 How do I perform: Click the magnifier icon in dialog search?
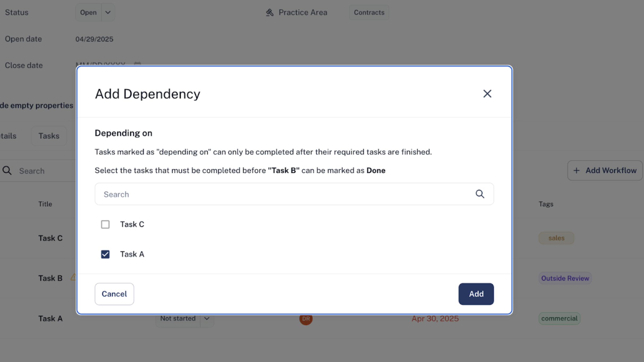tap(480, 194)
